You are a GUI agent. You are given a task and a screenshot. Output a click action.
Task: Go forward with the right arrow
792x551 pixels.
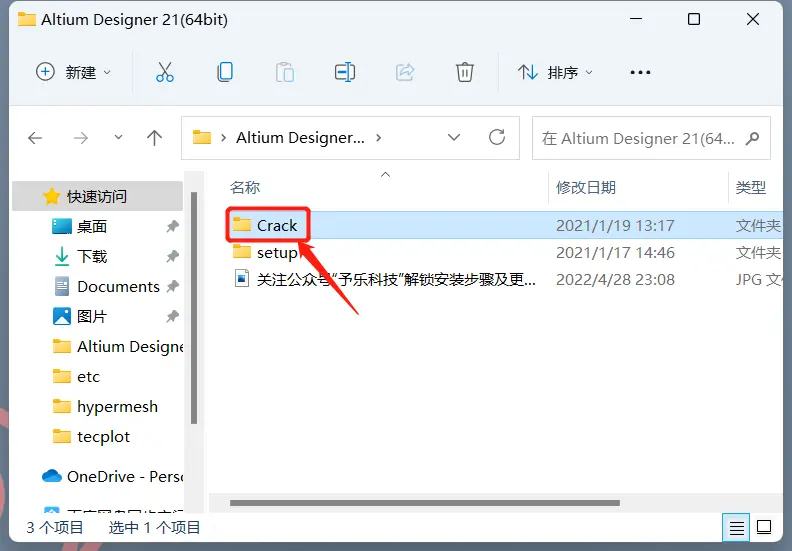(x=81, y=138)
